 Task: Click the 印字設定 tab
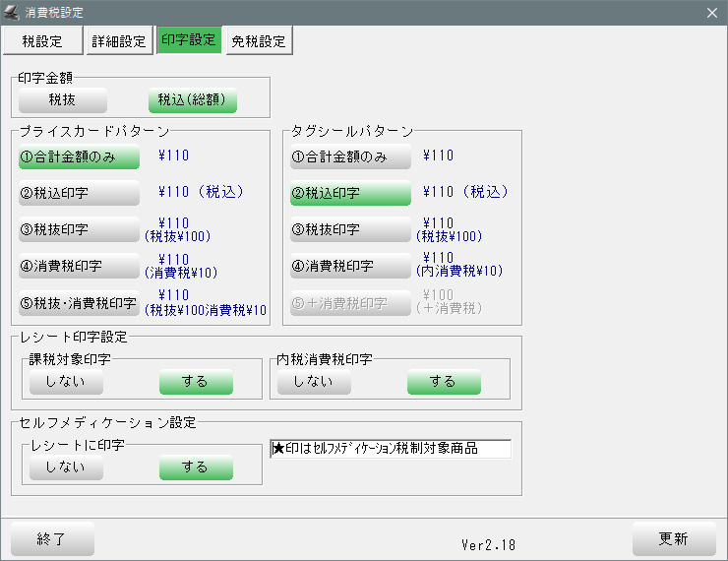[x=189, y=40]
